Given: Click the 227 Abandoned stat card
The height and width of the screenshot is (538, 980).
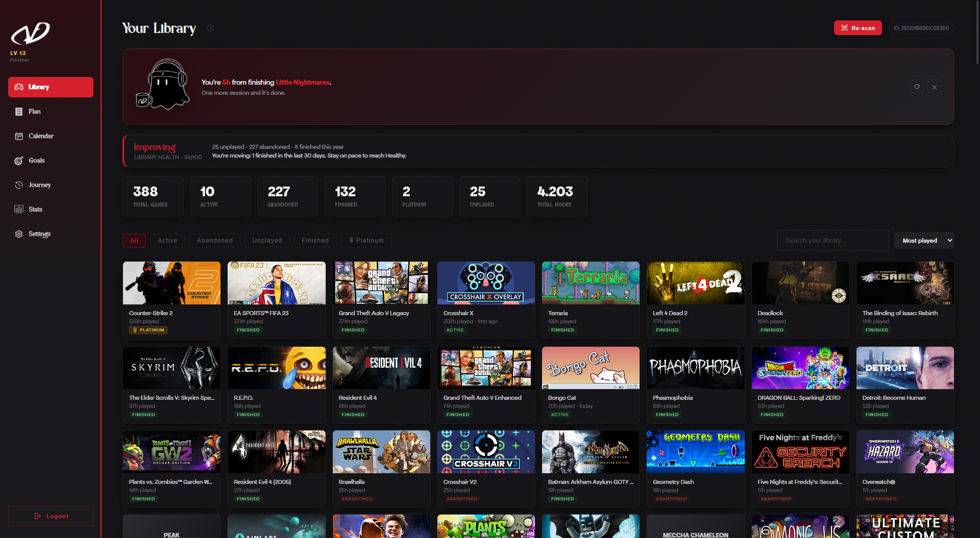Looking at the screenshot, I should pyautogui.click(x=288, y=197).
